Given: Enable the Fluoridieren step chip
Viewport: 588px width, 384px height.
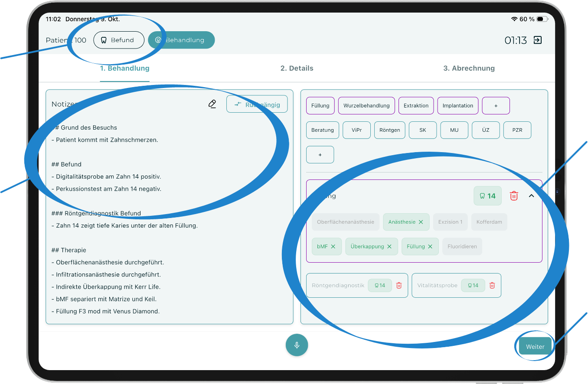Looking at the screenshot, I should pos(462,247).
